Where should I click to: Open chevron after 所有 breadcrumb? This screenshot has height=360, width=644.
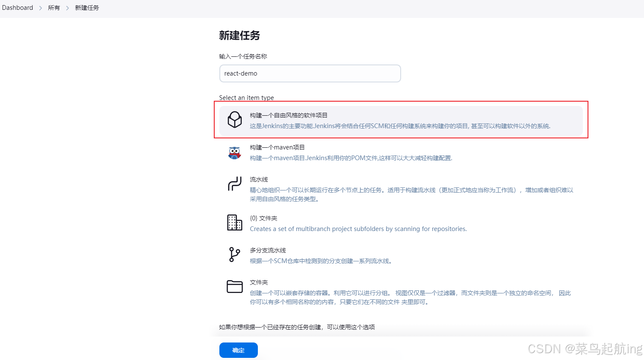[x=68, y=8]
